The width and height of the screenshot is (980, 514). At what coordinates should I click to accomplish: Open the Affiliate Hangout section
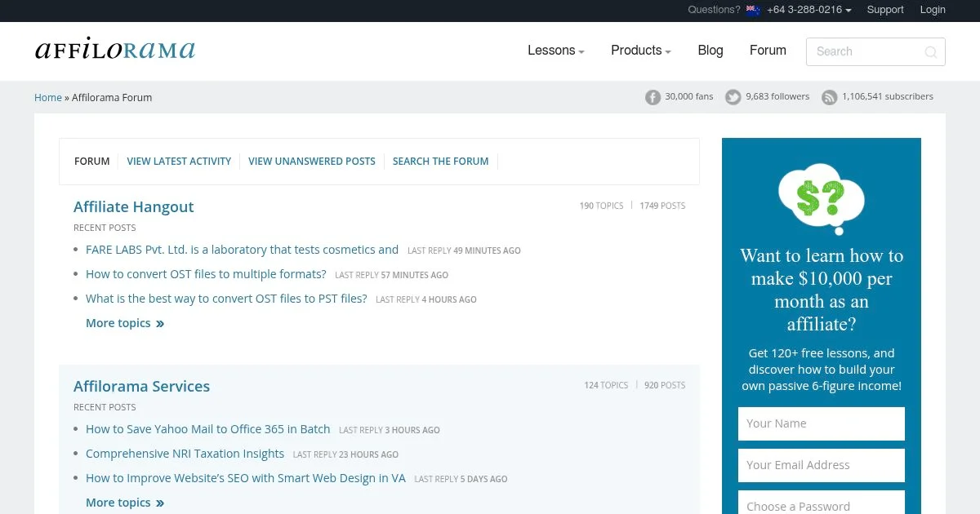coord(134,207)
